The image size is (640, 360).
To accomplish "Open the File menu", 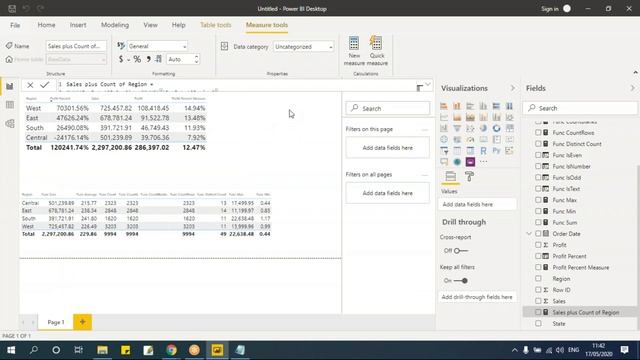I will [x=15, y=25].
